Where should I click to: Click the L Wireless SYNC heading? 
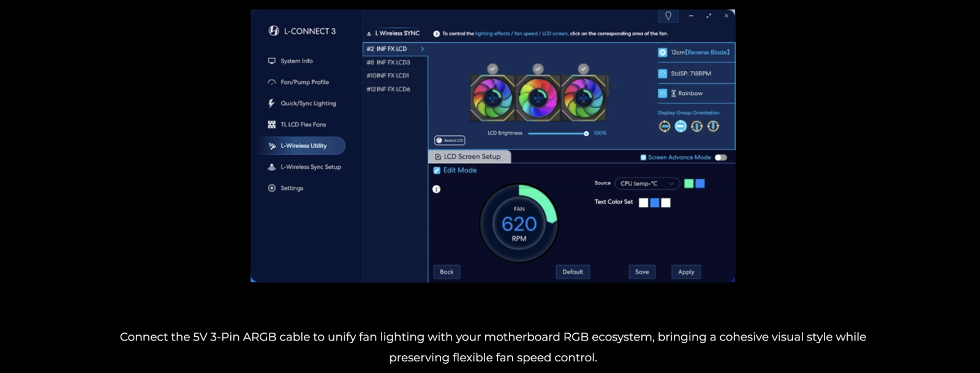click(398, 34)
